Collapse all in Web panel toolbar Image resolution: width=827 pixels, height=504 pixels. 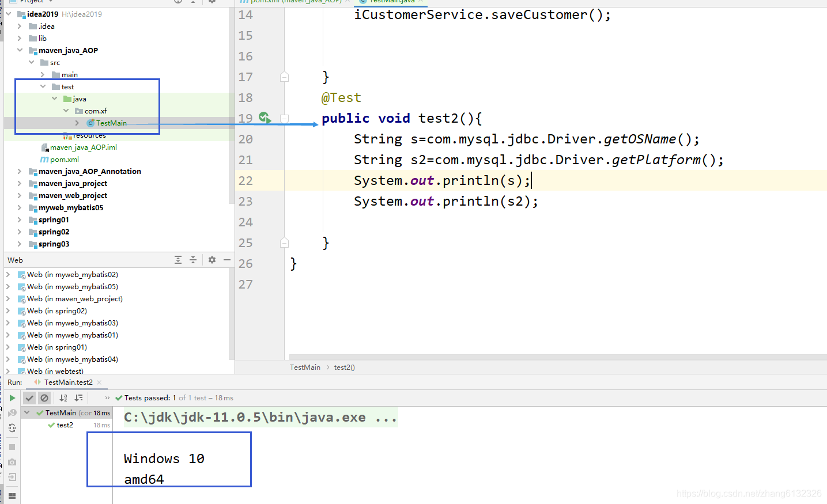tap(193, 260)
